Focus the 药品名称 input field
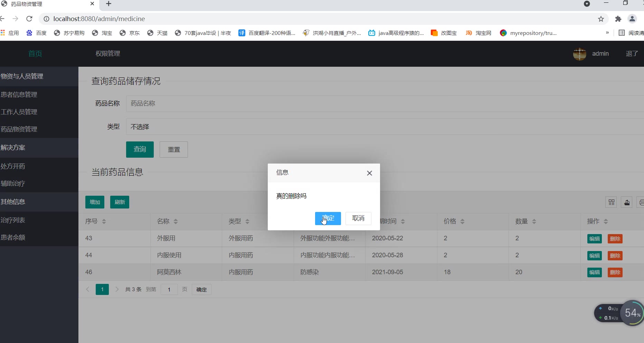This screenshot has height=343, width=644. (385, 104)
